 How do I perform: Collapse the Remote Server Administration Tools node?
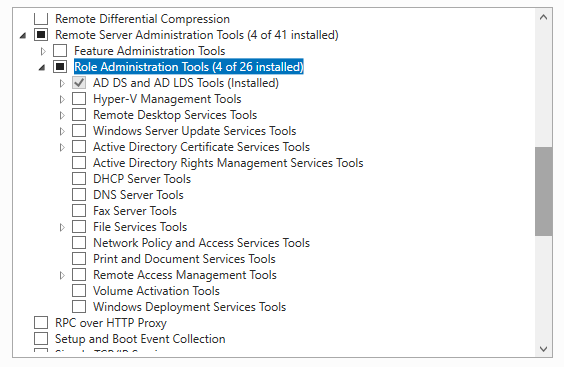23,35
